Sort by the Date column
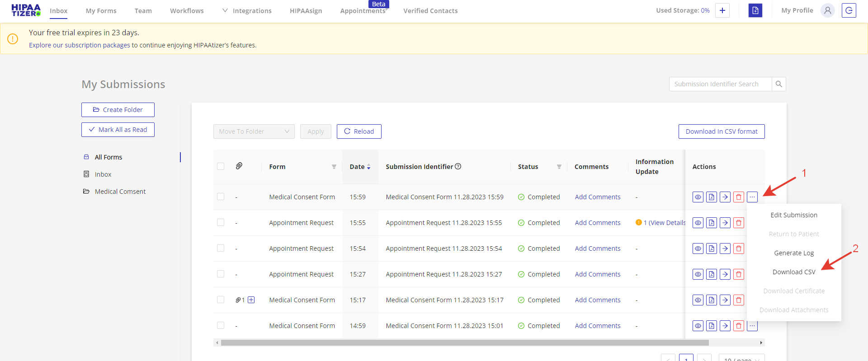Image resolution: width=868 pixels, height=361 pixels. click(x=360, y=167)
